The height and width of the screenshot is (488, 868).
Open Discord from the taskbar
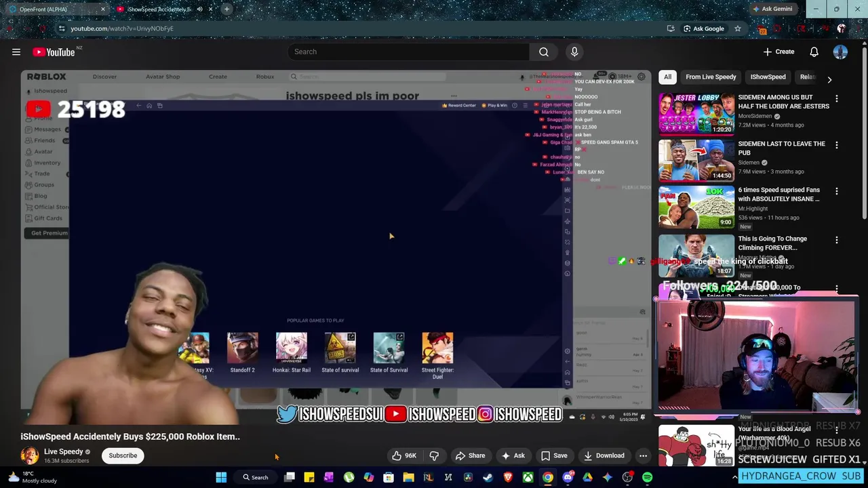tap(568, 477)
